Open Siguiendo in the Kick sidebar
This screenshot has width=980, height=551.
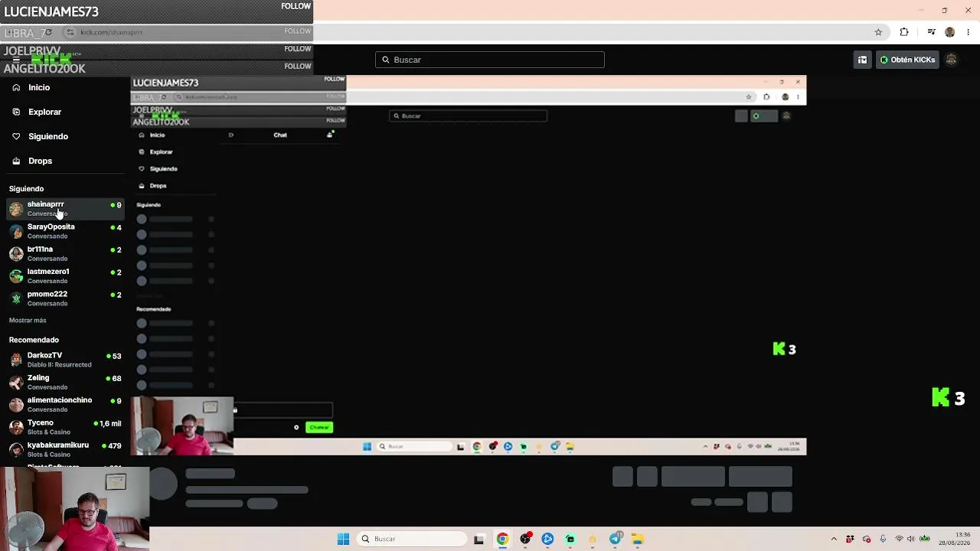48,136
